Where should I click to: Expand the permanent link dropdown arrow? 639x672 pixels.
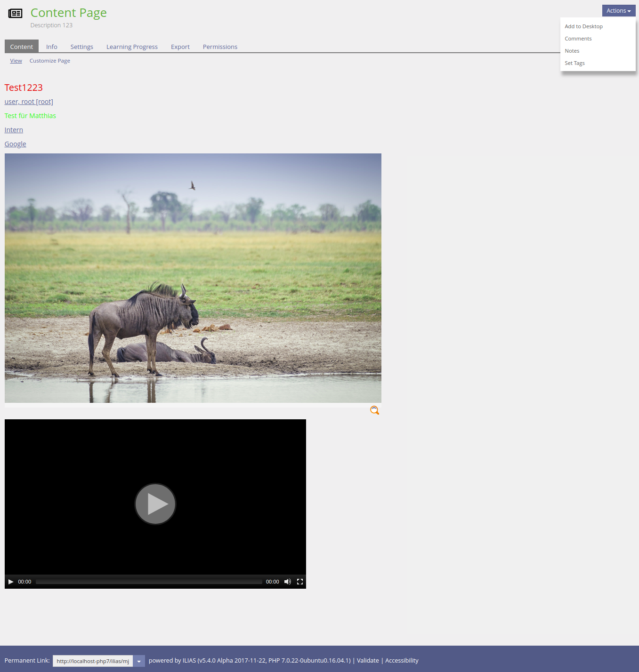(139, 661)
